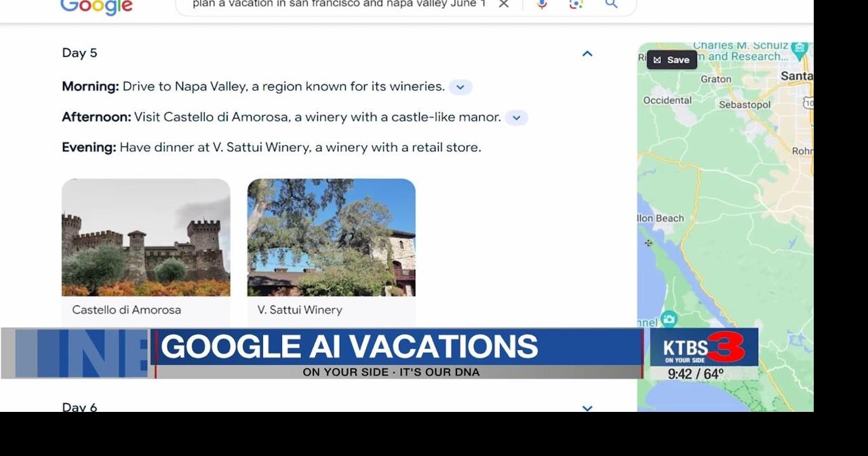
Task: Expand details for the Napa Valley morning drive
Action: pos(460,87)
